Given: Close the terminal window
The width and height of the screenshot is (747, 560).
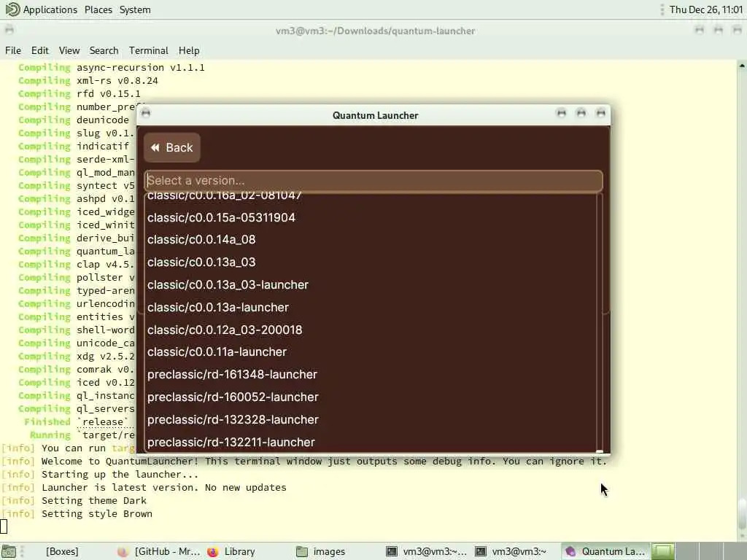Looking at the screenshot, I should 737,30.
